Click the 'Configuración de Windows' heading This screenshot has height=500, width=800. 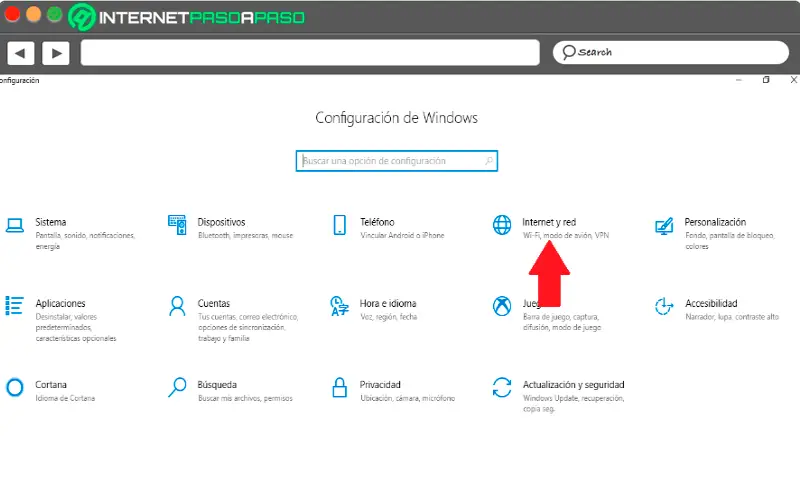click(x=396, y=118)
